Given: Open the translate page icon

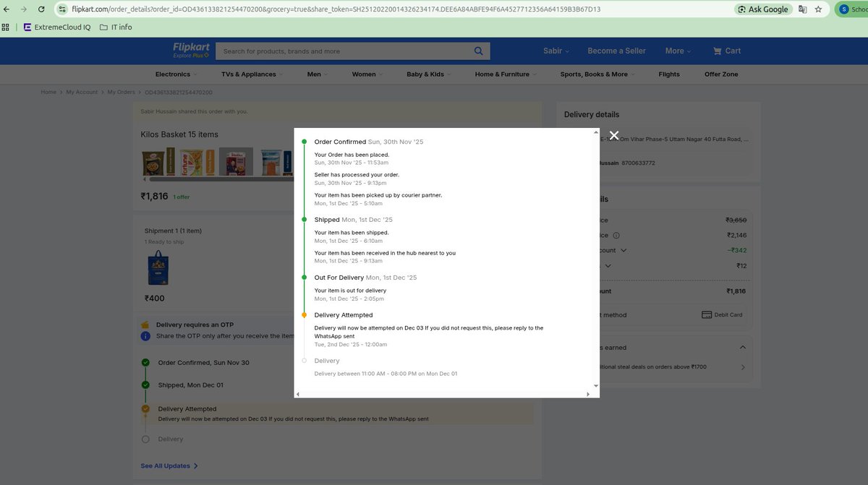Looking at the screenshot, I should click(803, 9).
